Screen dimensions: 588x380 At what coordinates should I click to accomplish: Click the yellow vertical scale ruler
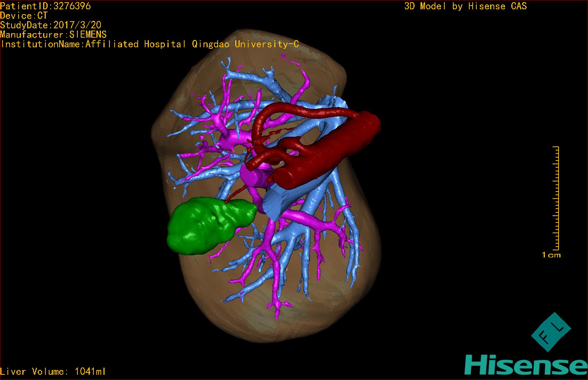click(556, 198)
